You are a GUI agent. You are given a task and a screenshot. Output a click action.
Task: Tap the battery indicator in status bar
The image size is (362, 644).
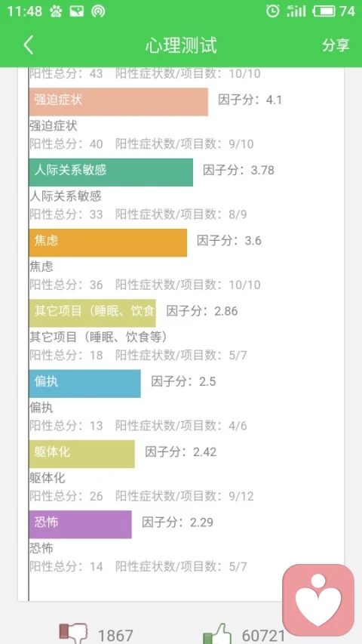tap(324, 11)
